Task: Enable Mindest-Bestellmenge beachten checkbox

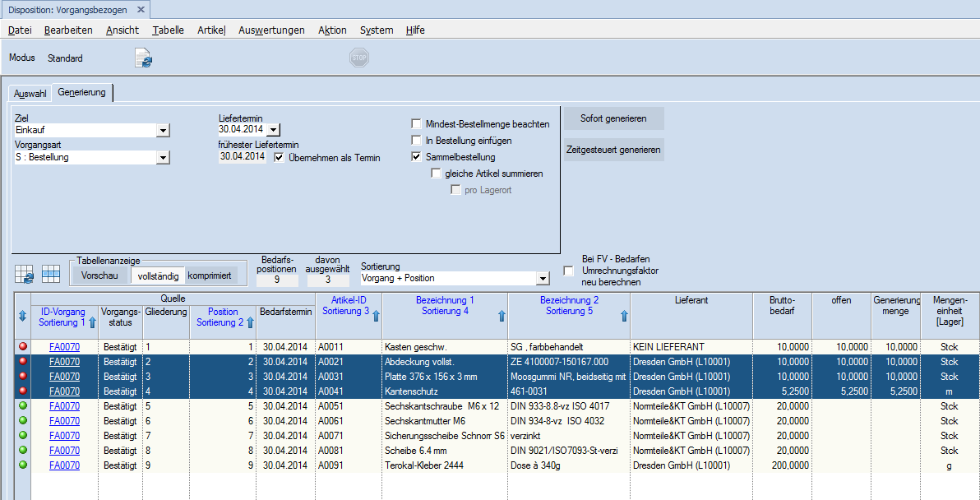Action: click(417, 124)
